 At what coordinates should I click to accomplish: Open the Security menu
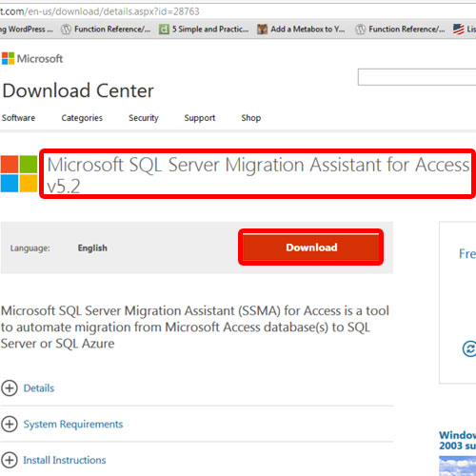(x=144, y=118)
